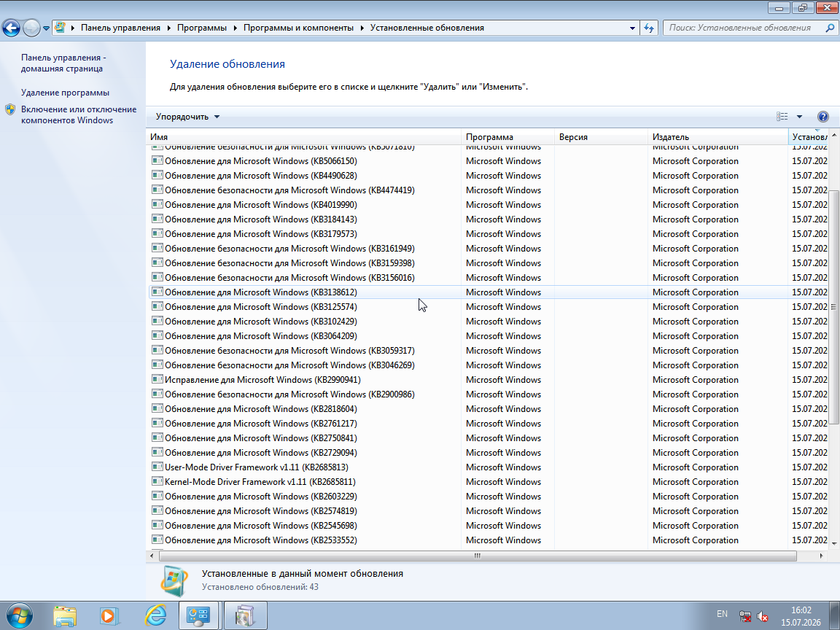
Task: Select security update KB4474419
Action: [x=488, y=190]
